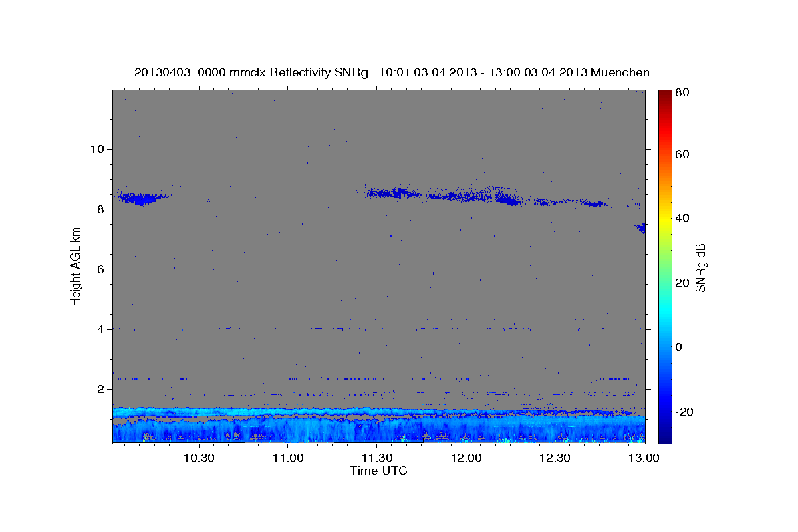The width and height of the screenshot is (798, 532).
Task: Click the 13:00 time tick label
Action: point(644,458)
